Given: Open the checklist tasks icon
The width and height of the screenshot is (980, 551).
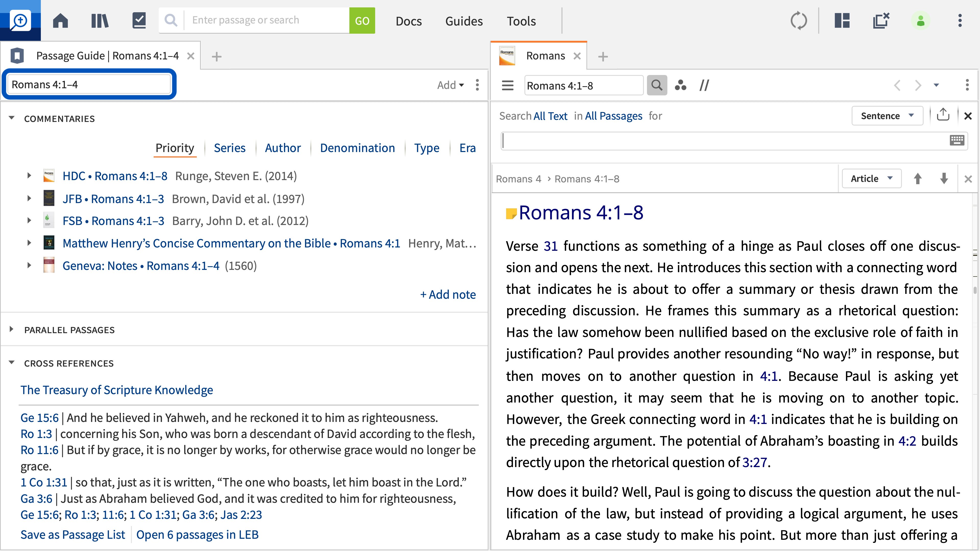Looking at the screenshot, I should coord(139,20).
